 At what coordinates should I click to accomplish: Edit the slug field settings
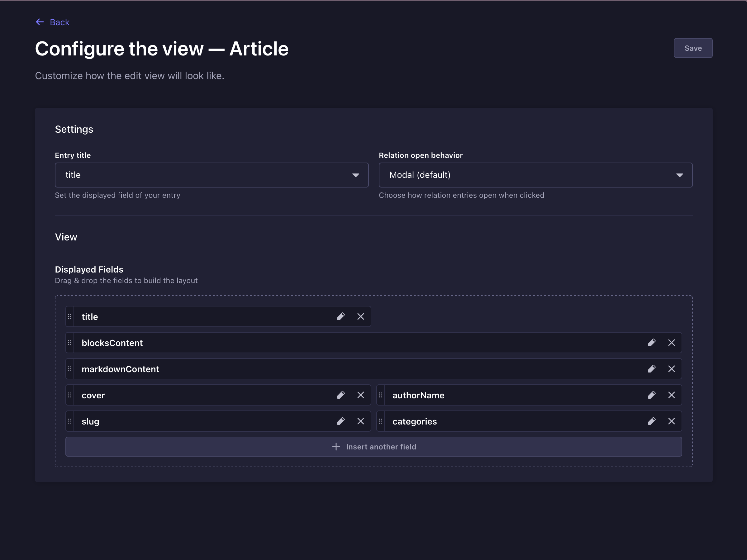click(x=341, y=421)
